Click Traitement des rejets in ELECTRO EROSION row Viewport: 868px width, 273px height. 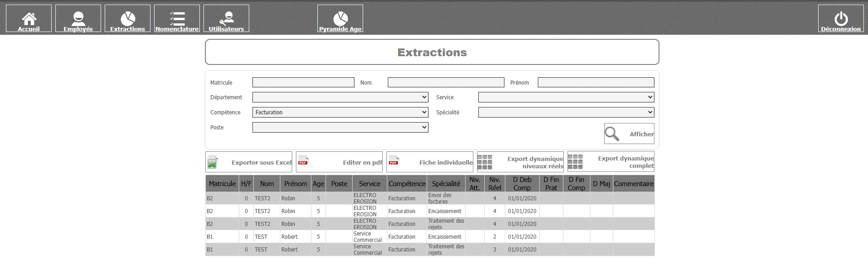446,224
